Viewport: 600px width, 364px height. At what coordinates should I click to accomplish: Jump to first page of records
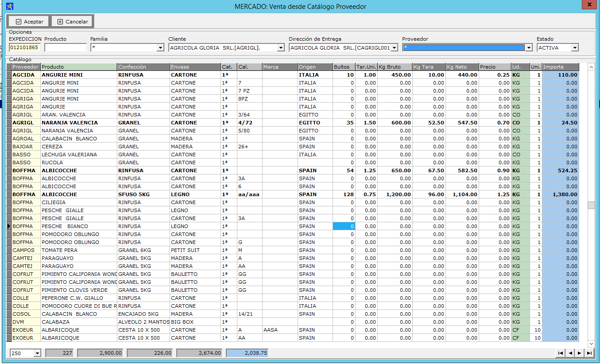(x=560, y=353)
